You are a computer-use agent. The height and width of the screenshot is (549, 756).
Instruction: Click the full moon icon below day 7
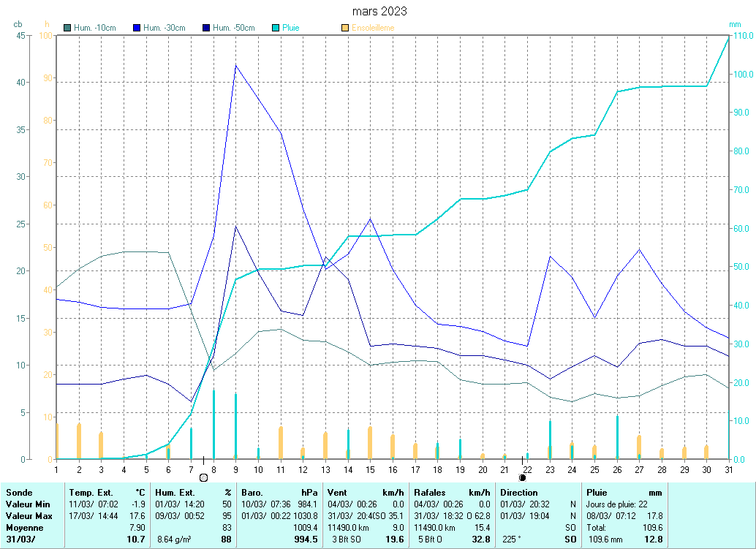tap(203, 477)
